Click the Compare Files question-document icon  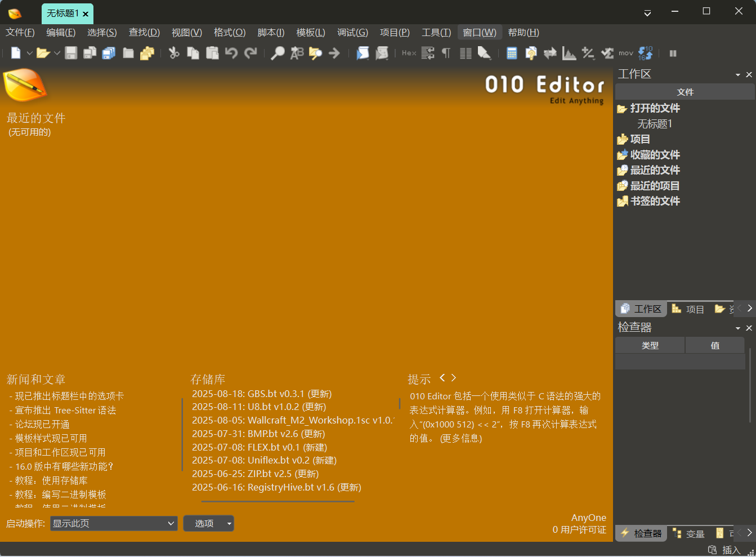[531, 53]
